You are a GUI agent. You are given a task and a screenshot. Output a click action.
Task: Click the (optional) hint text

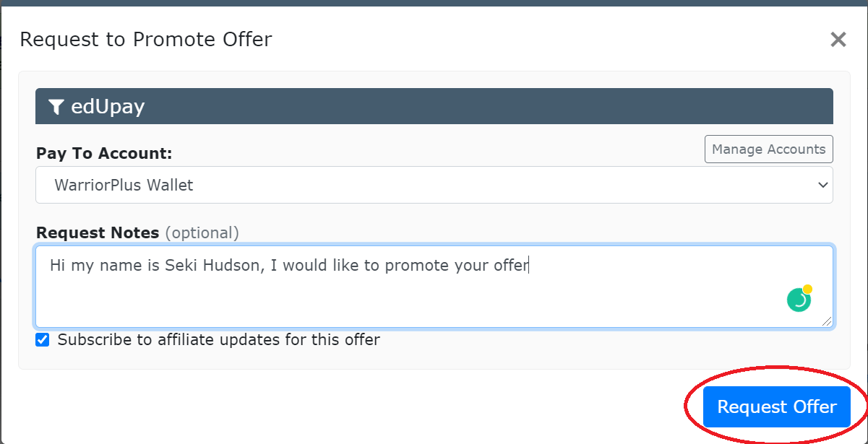202,233
